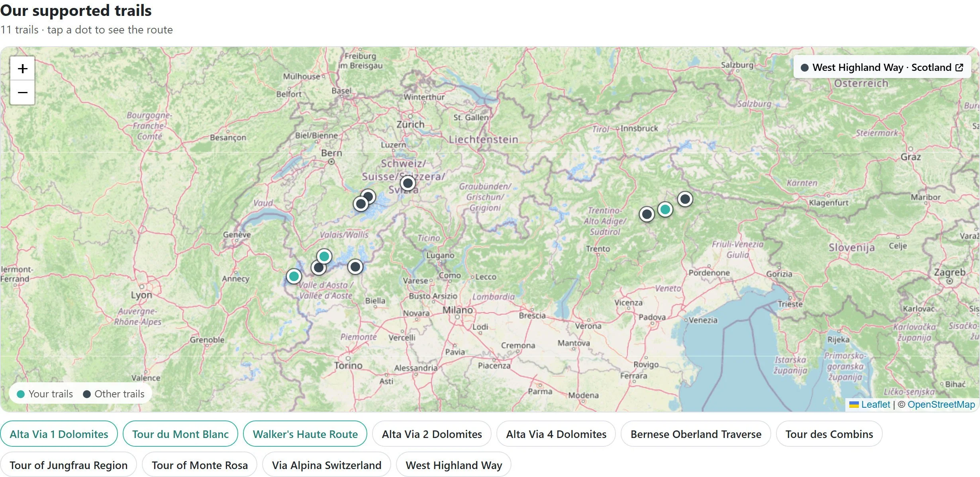
Task: Zoom in the map with plus button
Action: [23, 68]
